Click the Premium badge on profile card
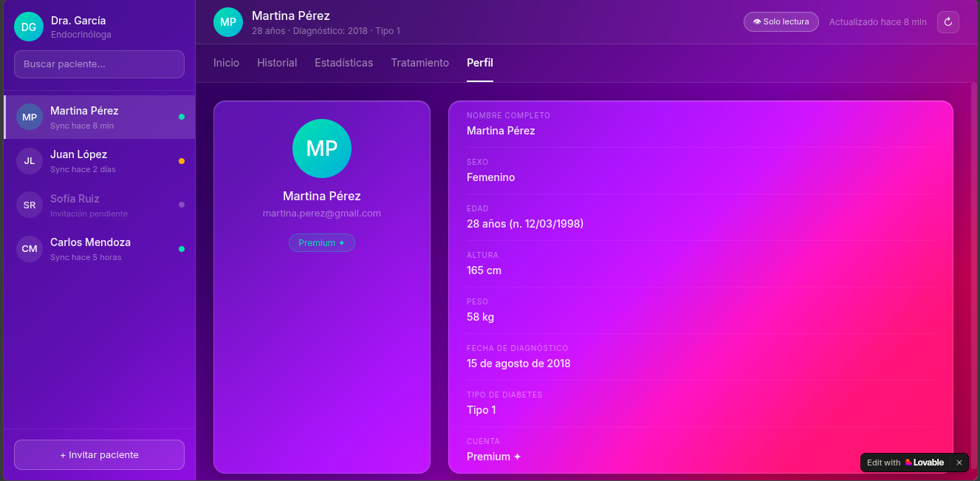This screenshot has height=481, width=980. tap(322, 243)
